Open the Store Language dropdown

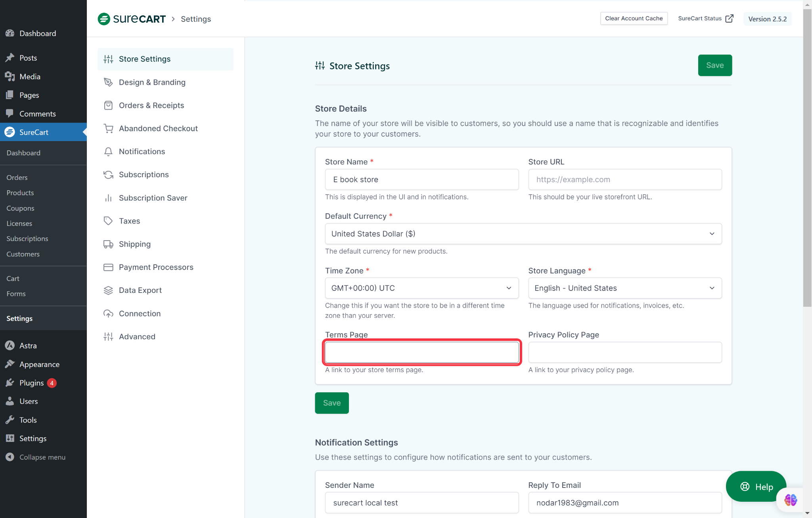pyautogui.click(x=624, y=288)
